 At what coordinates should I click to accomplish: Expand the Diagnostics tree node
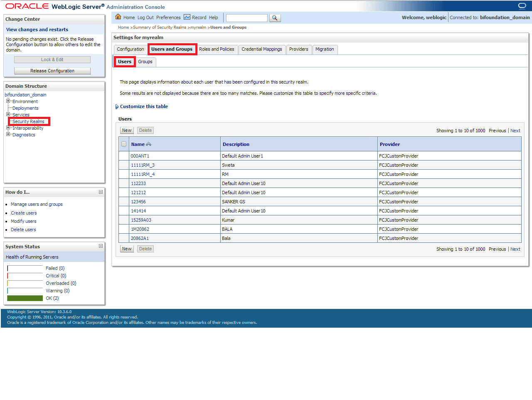[8, 134]
